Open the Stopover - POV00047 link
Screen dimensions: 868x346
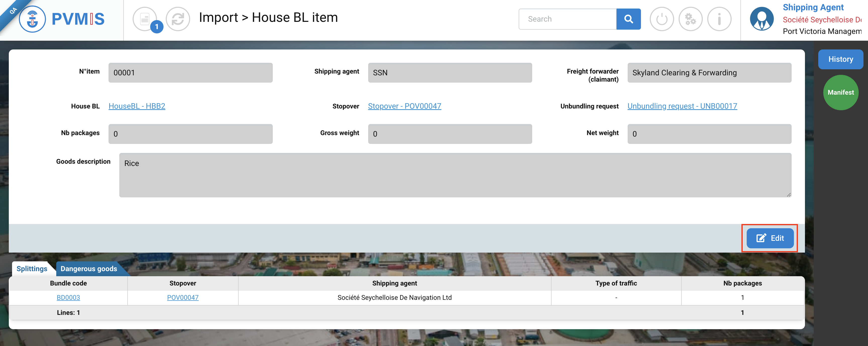(x=404, y=106)
